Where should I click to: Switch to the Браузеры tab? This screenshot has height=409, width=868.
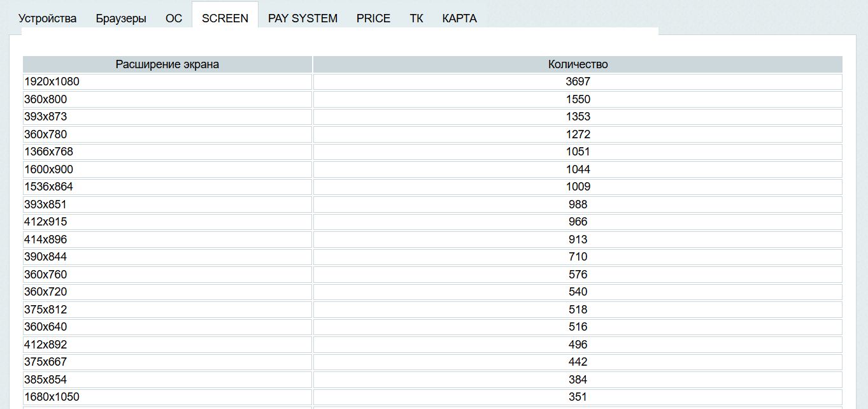tap(121, 18)
